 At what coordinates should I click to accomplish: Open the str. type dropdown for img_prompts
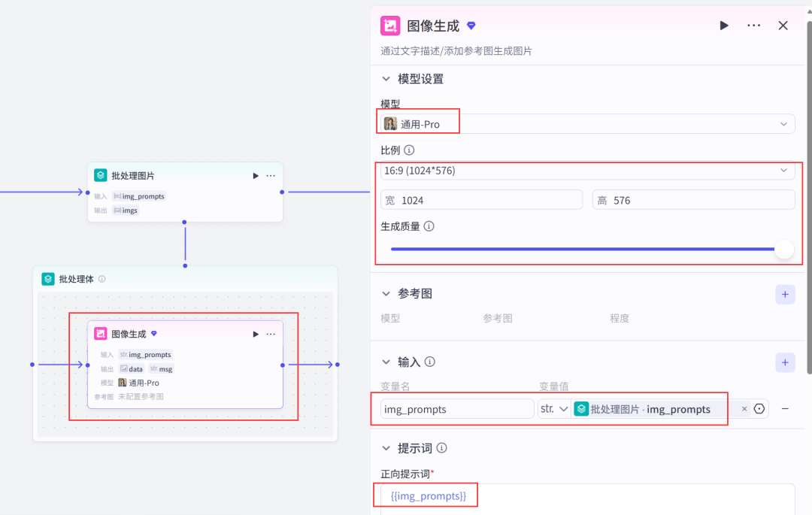pyautogui.click(x=553, y=408)
